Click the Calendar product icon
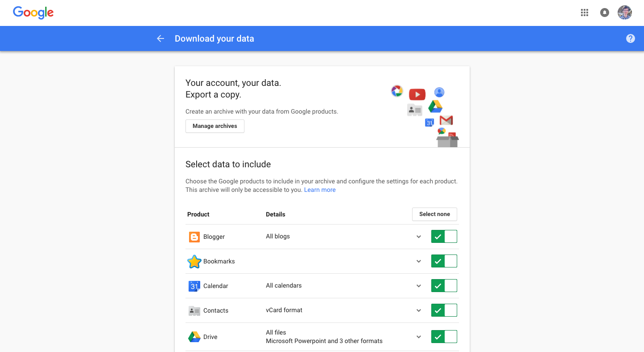Screen dimensions: 644x352 (x=194, y=286)
